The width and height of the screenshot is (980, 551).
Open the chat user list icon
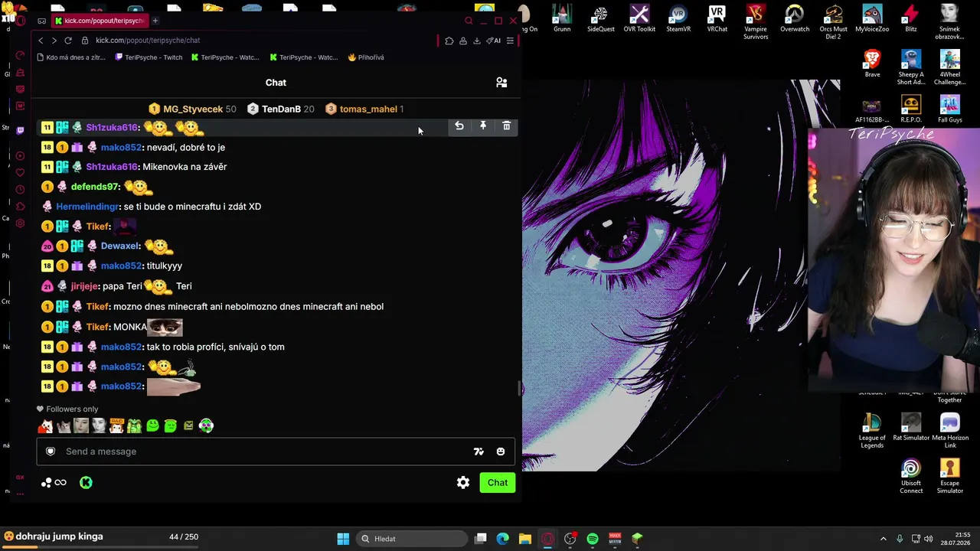501,83
